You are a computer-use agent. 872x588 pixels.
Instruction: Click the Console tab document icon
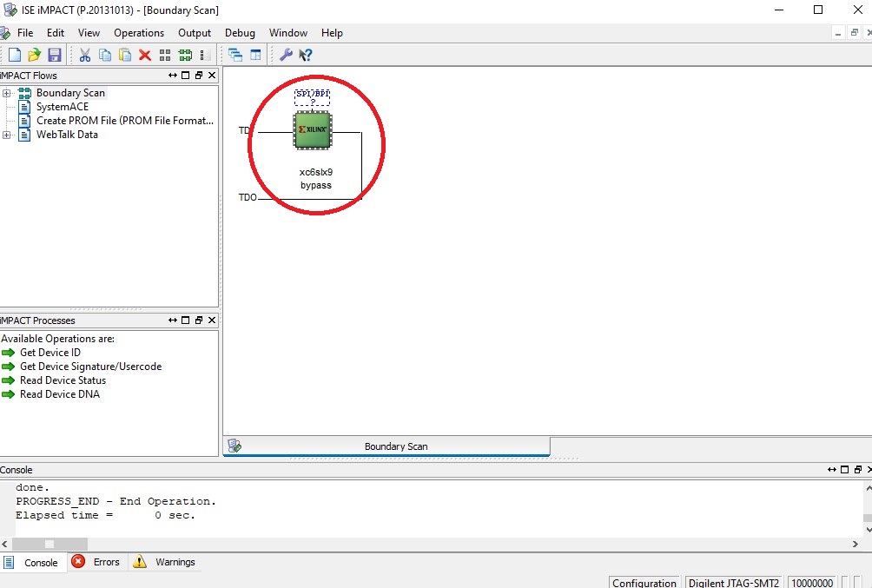9,562
